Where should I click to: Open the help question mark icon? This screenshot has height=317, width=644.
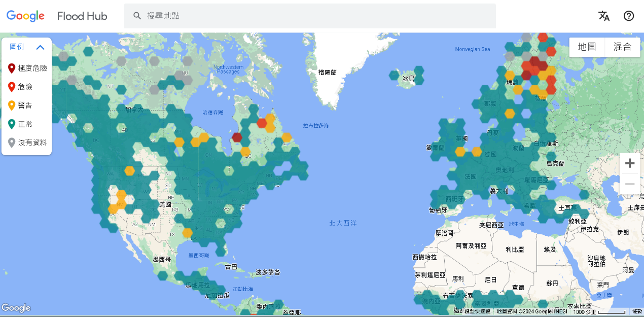point(629,16)
